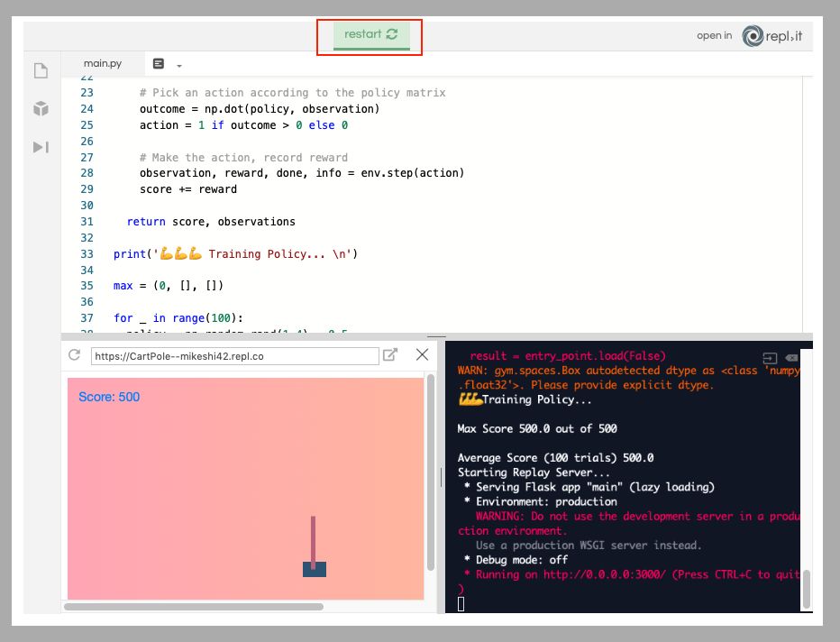Select the main.py file tab
840x642 pixels.
point(102,64)
